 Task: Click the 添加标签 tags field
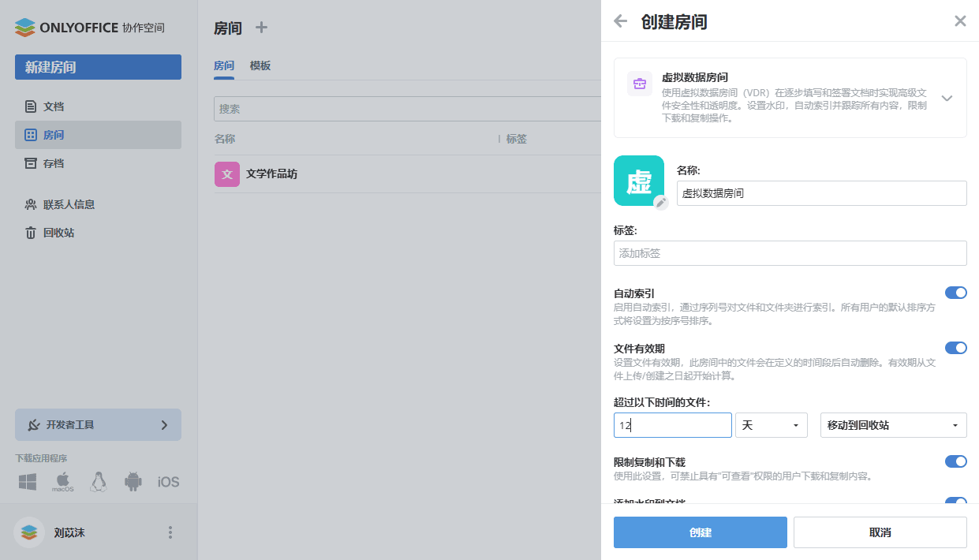(x=790, y=253)
